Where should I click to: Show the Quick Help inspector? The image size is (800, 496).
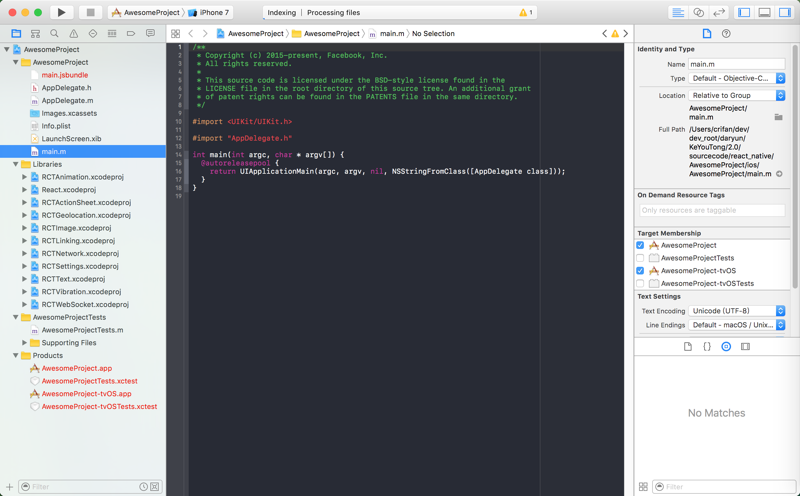coord(726,34)
